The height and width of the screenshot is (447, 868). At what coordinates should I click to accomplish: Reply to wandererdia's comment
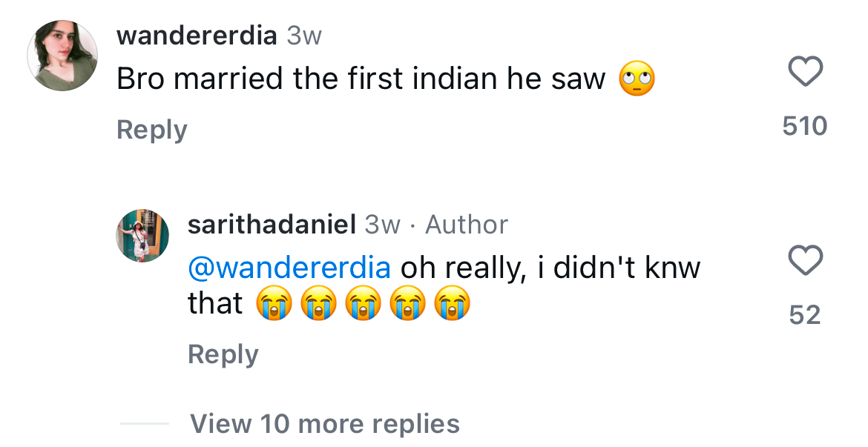[152, 130]
